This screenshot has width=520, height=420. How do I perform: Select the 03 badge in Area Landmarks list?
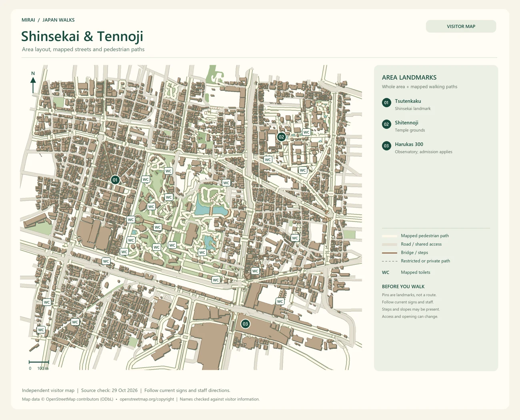(x=386, y=146)
